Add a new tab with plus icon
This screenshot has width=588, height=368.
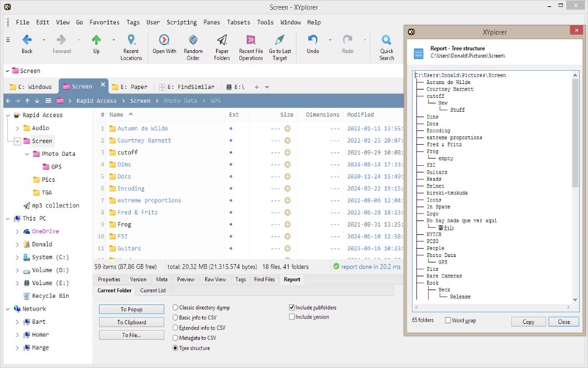click(x=257, y=87)
